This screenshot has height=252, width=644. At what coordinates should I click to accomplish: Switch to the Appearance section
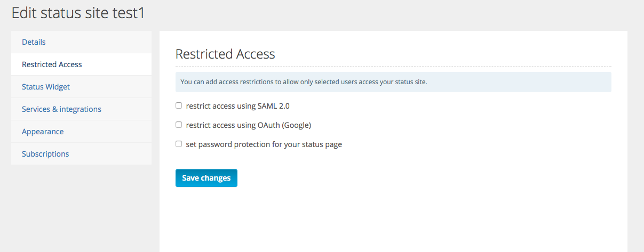pyautogui.click(x=81, y=132)
